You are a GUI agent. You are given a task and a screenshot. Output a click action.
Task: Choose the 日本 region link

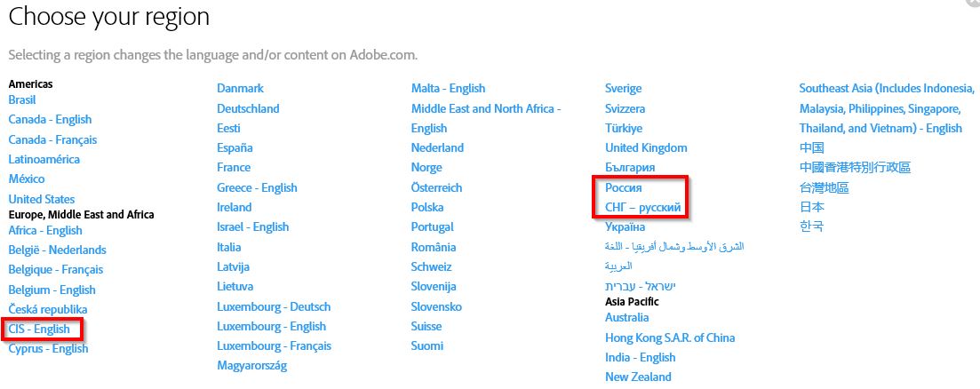(x=812, y=207)
